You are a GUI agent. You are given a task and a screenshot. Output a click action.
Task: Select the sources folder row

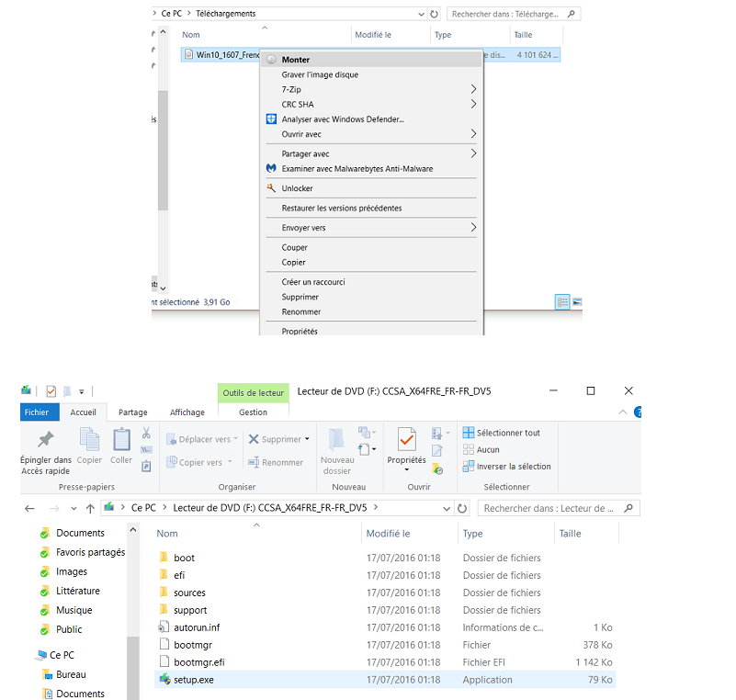click(385, 593)
